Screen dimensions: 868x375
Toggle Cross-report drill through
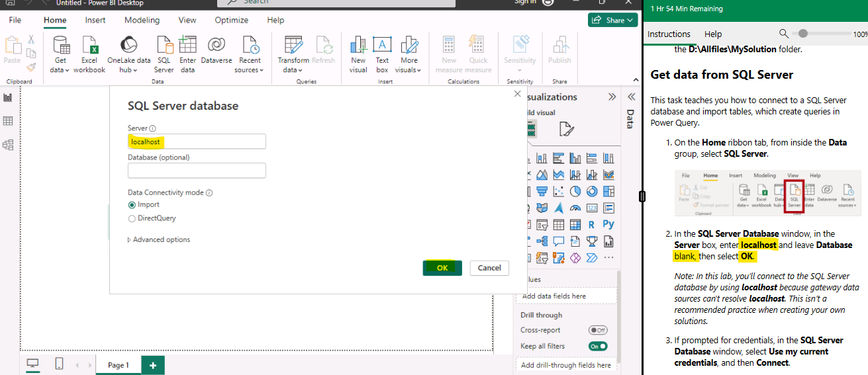point(598,330)
